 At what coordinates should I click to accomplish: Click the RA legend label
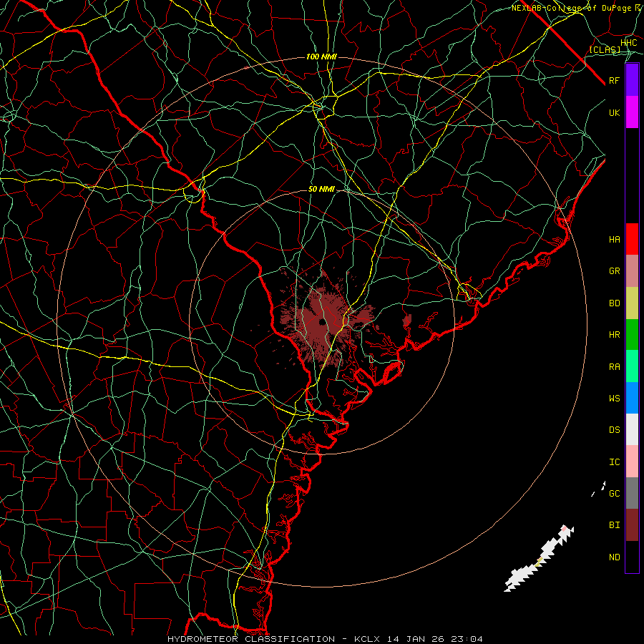click(614, 367)
